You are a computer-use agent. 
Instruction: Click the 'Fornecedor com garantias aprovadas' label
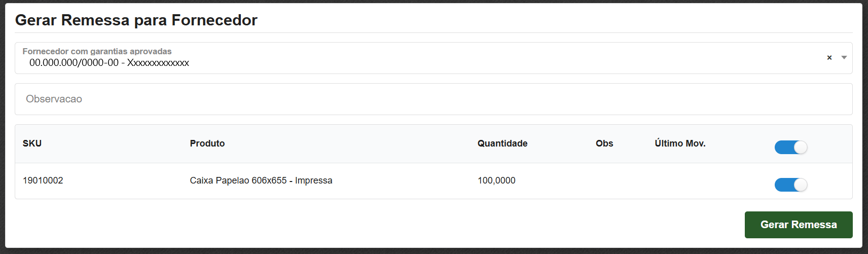pos(97,51)
